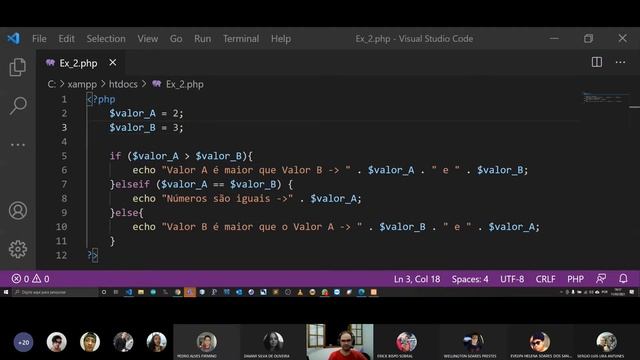Click the feedback icon in status bar
640x360 pixels.
pyautogui.click(x=601, y=279)
